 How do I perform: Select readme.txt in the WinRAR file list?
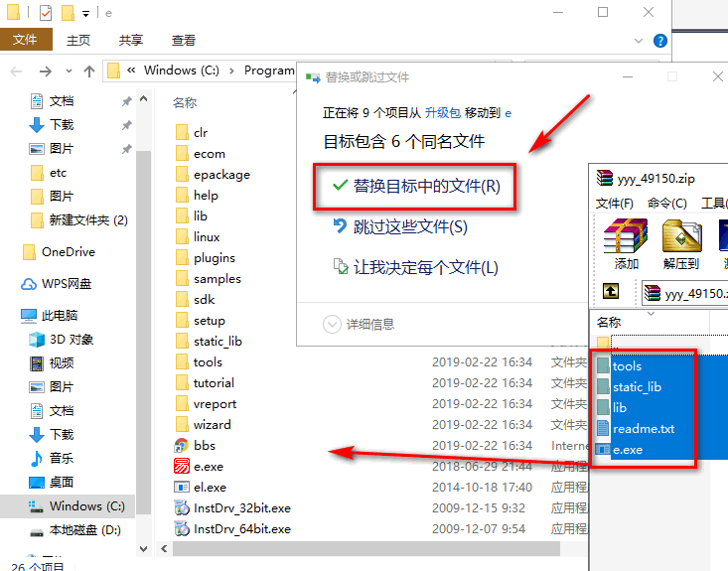pos(643,428)
